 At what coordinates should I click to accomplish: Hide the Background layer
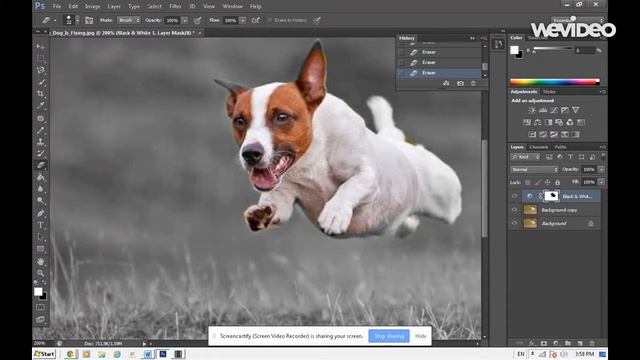point(514,223)
